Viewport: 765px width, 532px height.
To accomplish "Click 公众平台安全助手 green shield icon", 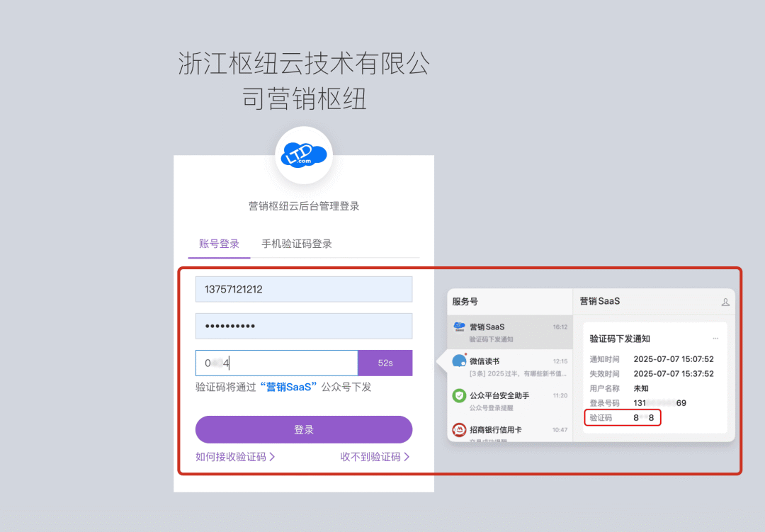I will coord(459,395).
